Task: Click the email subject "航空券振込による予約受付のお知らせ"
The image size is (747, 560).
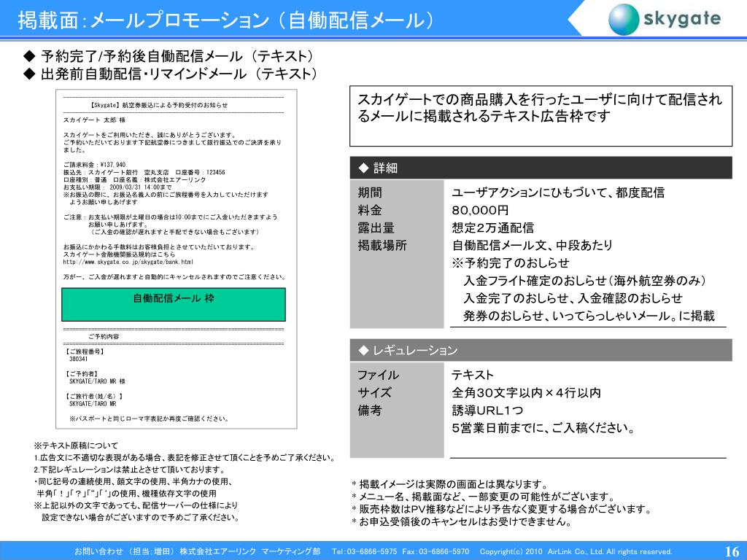Action: (x=175, y=105)
